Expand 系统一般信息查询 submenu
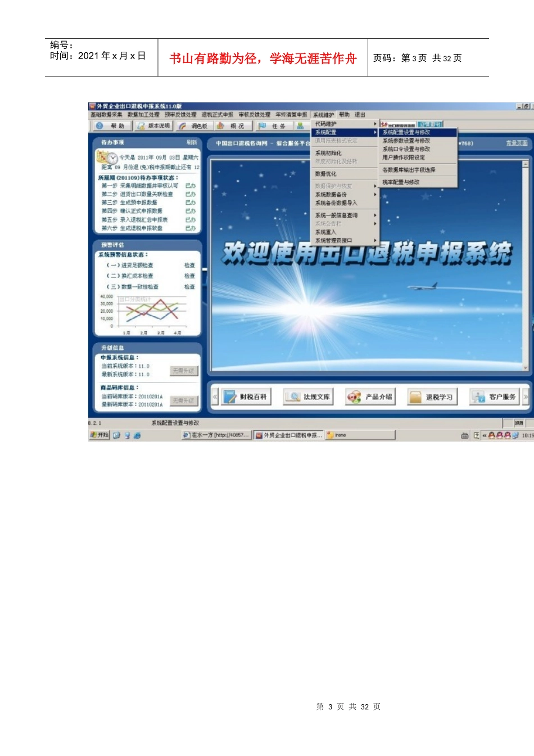This screenshot has width=534, height=756. pyautogui.click(x=345, y=215)
